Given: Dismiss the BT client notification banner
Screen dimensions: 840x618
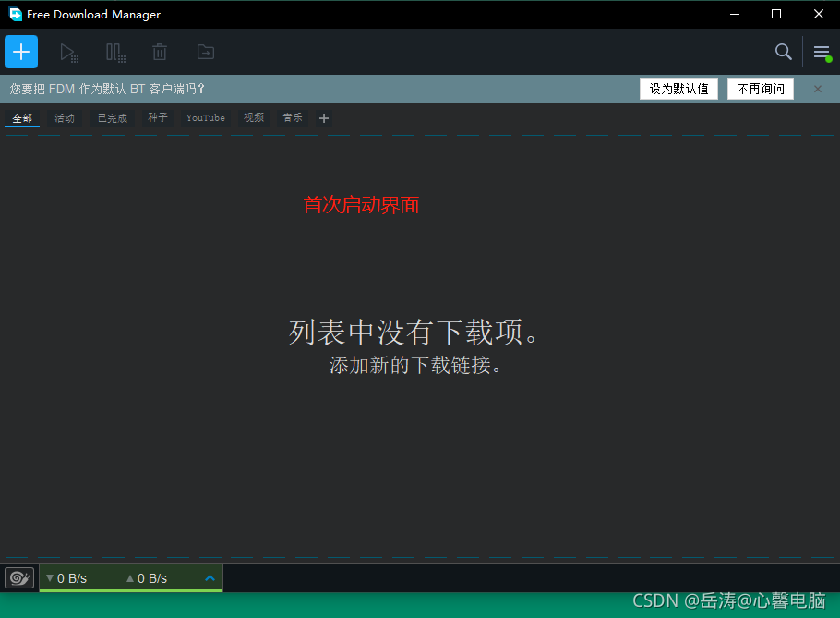Looking at the screenshot, I should [x=817, y=89].
